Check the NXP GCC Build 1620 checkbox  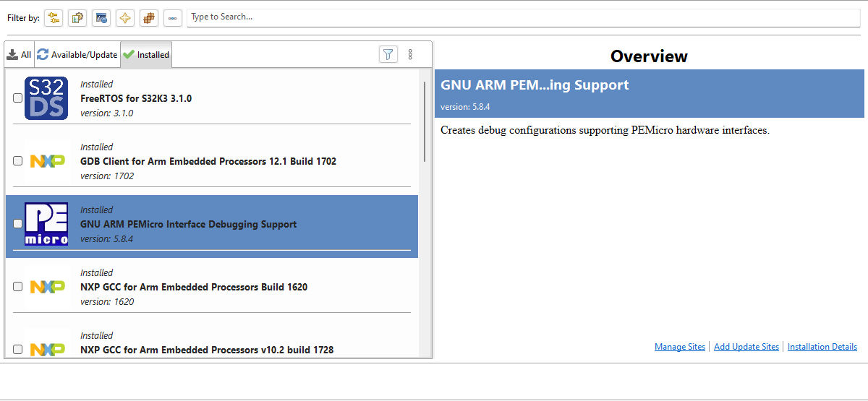click(18, 287)
